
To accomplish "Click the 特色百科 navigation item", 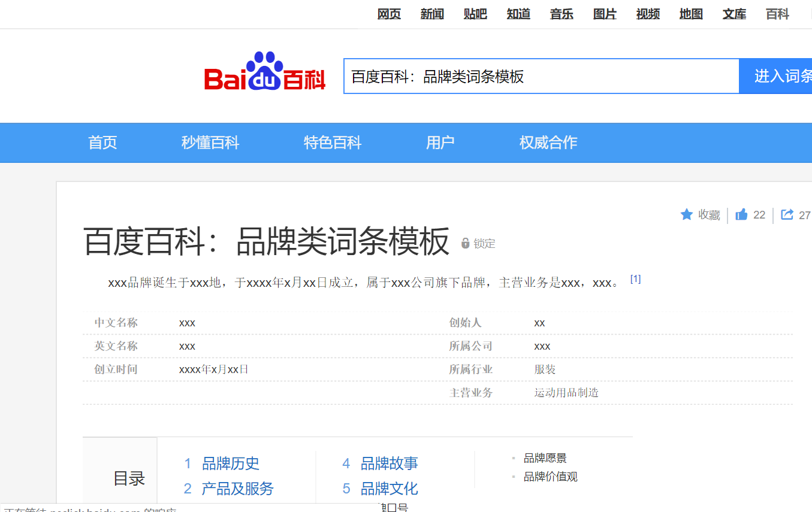I will point(333,143).
